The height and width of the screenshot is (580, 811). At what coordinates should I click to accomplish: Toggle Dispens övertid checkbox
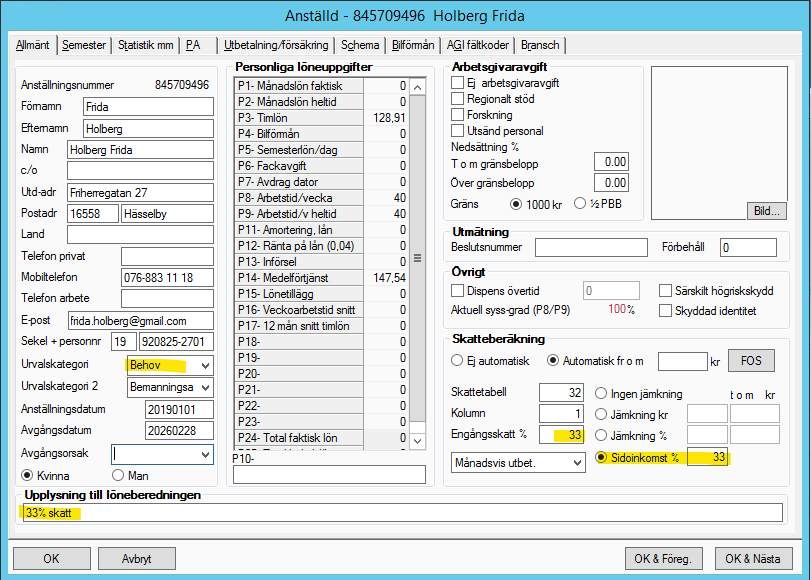458,291
